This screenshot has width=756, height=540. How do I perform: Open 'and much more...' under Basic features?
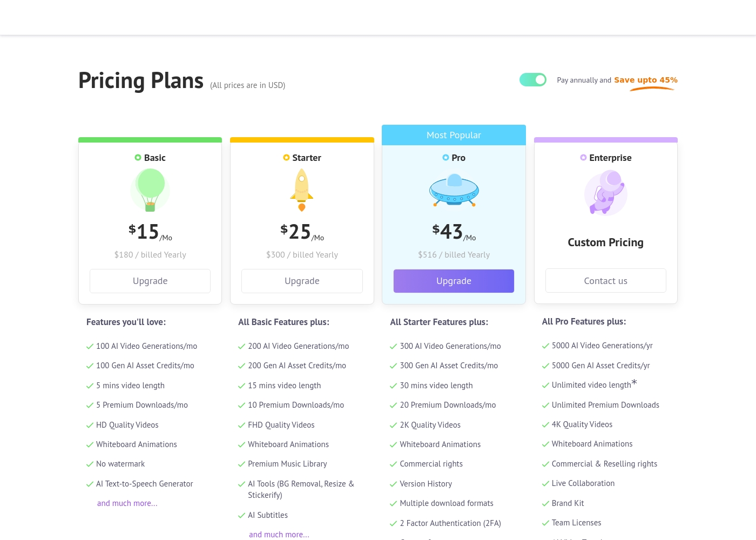coord(127,503)
